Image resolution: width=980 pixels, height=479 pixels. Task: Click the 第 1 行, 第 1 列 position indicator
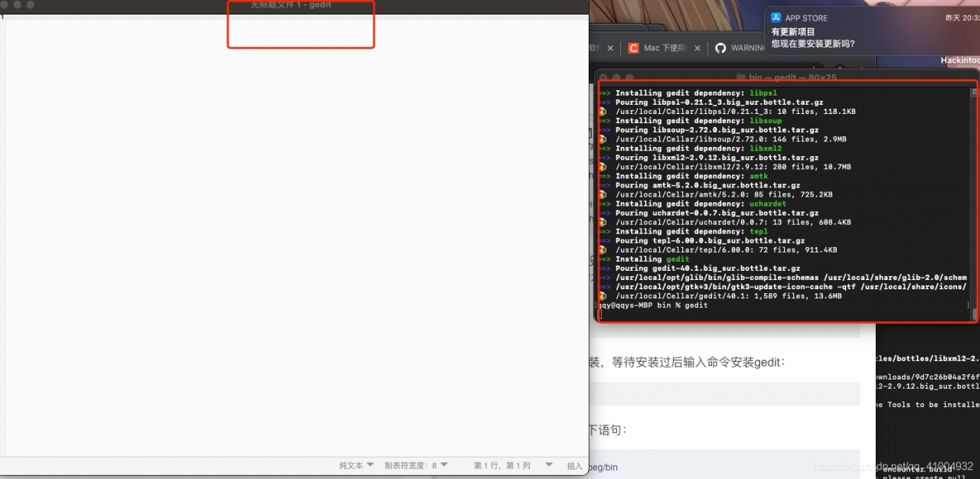[502, 465]
